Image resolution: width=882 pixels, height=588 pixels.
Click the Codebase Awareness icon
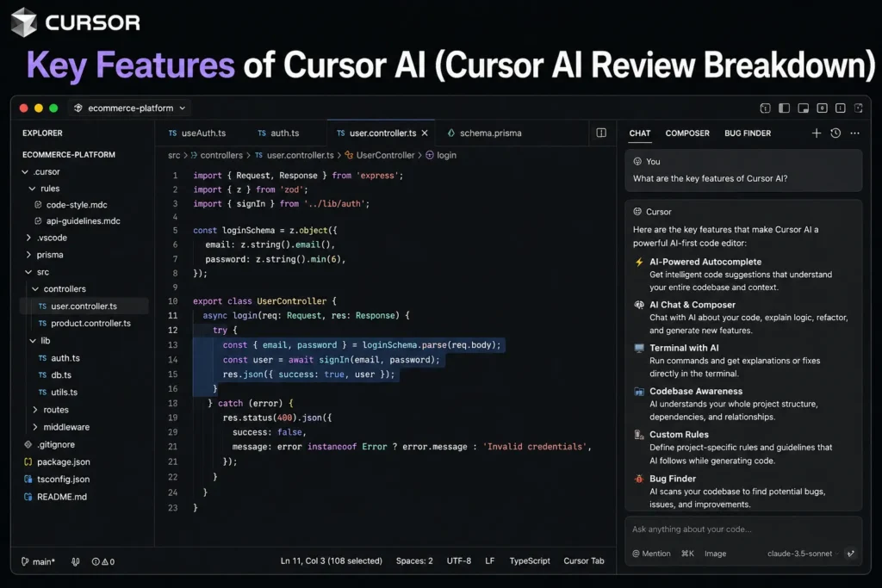click(x=639, y=391)
